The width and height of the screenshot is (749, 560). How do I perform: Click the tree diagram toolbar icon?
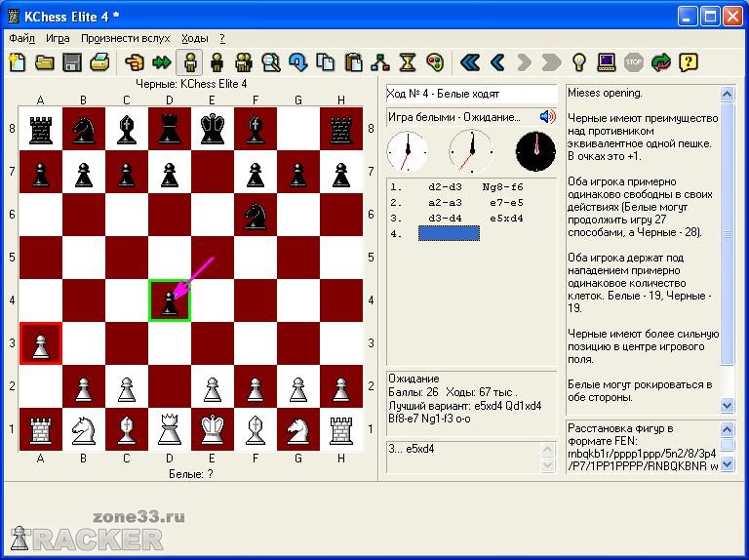[380, 62]
